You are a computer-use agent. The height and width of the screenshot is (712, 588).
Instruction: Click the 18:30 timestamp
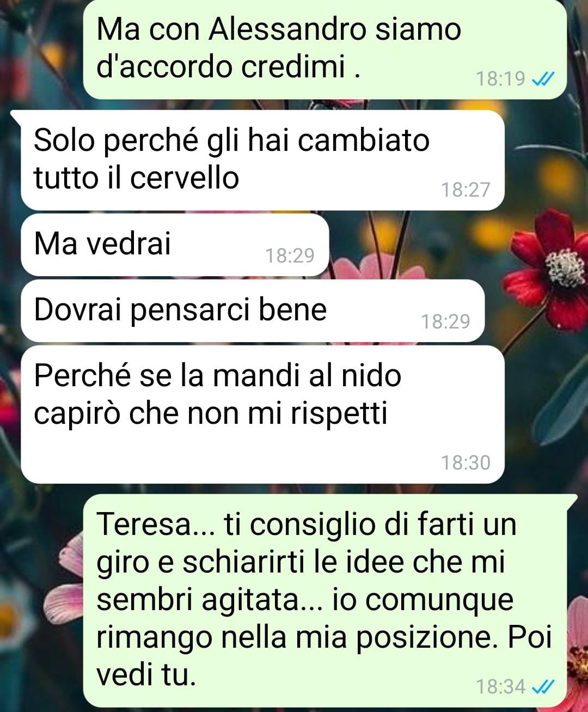click(x=465, y=463)
